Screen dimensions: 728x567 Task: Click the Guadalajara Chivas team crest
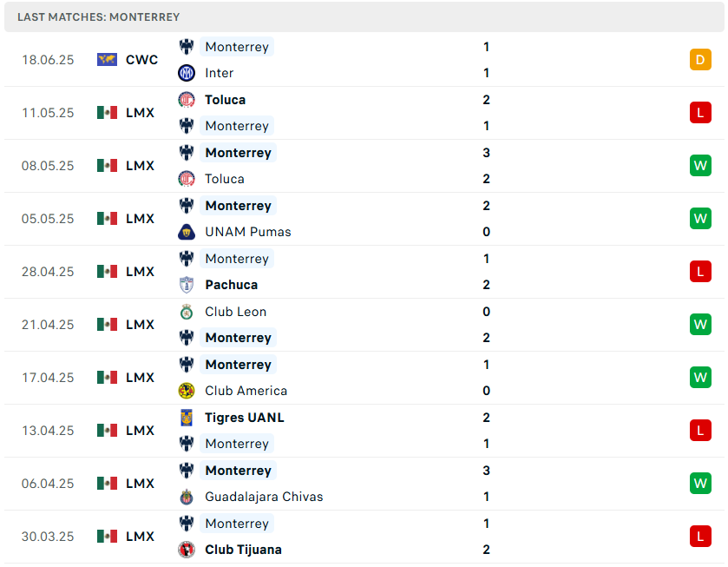(x=187, y=497)
